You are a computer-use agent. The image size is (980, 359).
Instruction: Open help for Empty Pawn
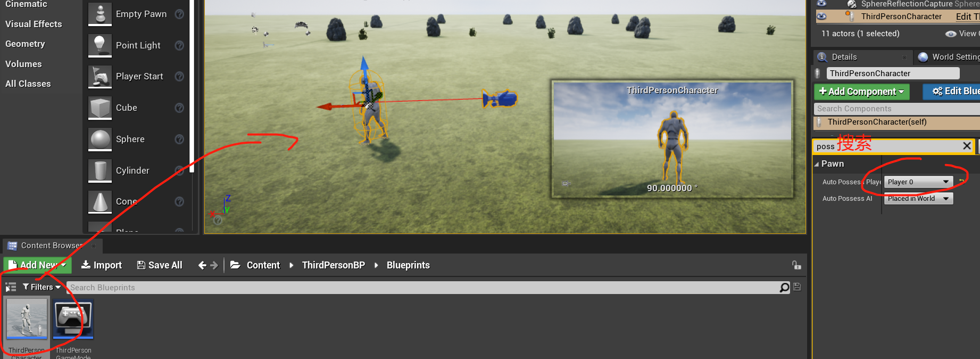pos(179,14)
